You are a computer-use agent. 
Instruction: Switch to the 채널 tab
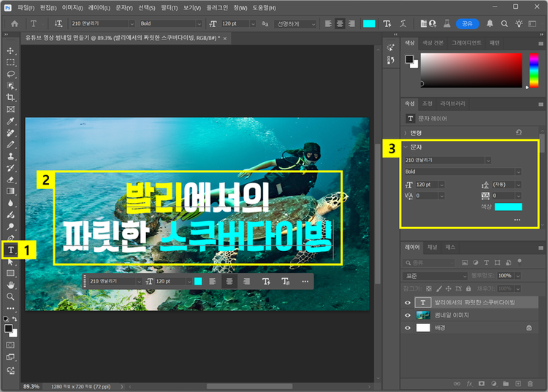pos(433,247)
